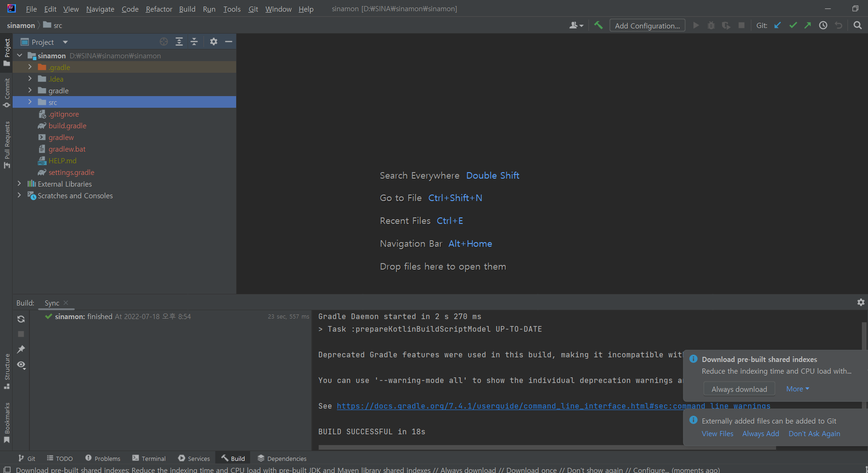
Task: Click Collapse All icon in Project panel
Action: pos(194,42)
